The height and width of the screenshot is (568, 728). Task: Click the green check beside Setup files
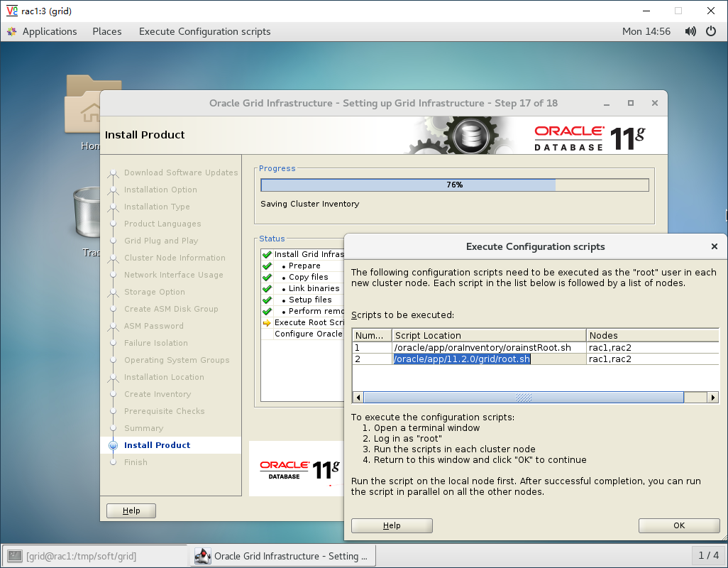[267, 300]
